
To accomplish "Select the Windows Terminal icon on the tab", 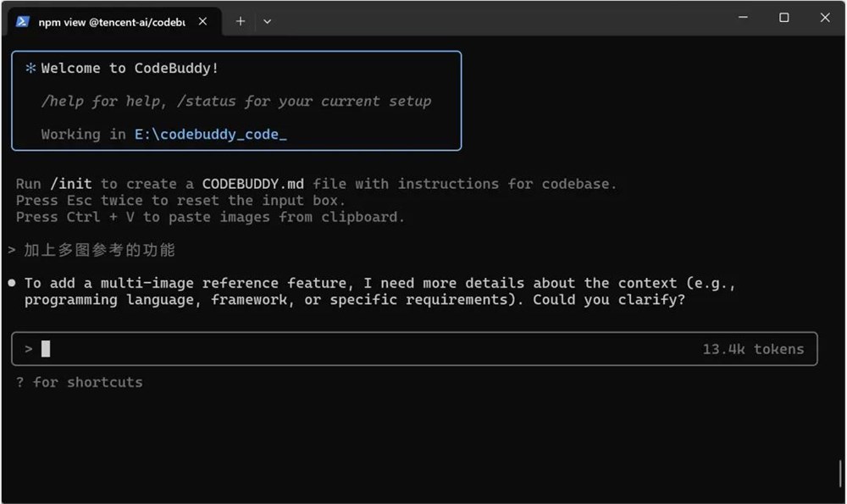I will pos(21,21).
